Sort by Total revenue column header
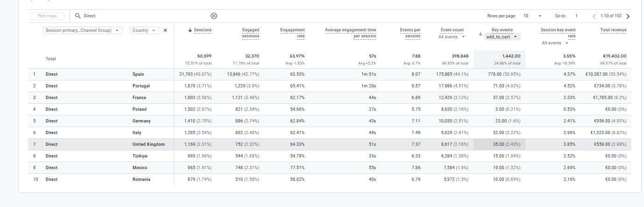 pyautogui.click(x=613, y=30)
